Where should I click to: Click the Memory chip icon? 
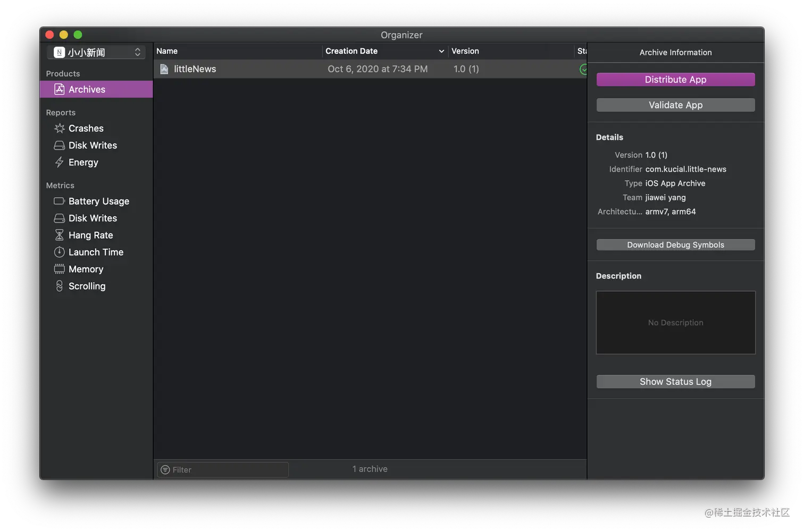click(60, 269)
